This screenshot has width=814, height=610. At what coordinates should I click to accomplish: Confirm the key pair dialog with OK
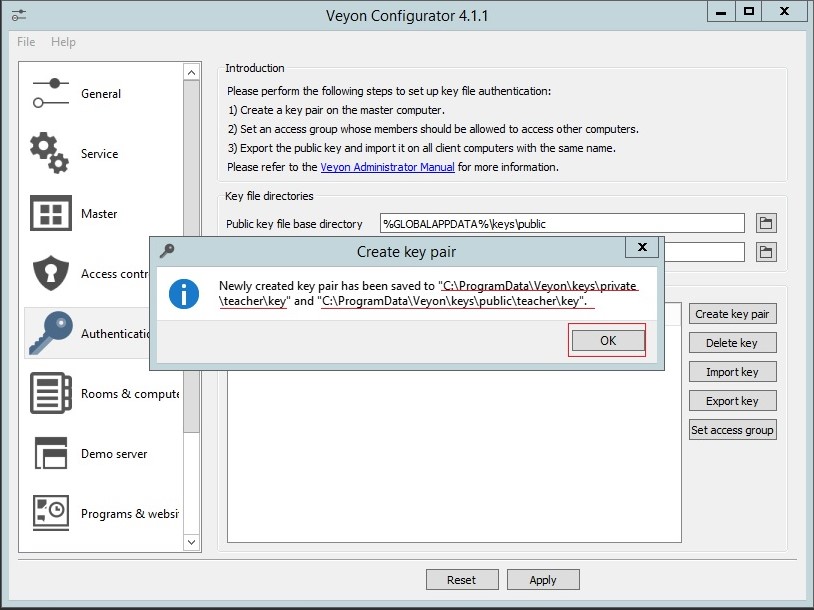tap(606, 341)
